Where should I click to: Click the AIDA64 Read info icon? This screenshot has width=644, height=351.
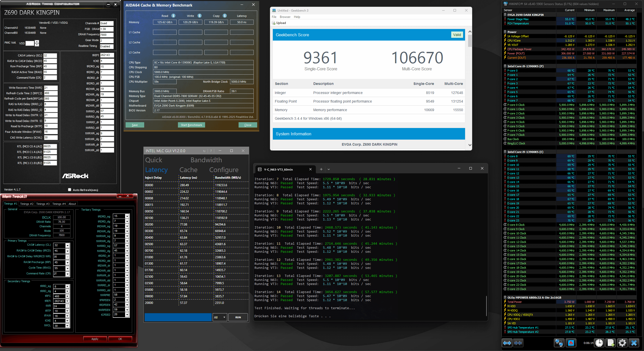point(173,16)
